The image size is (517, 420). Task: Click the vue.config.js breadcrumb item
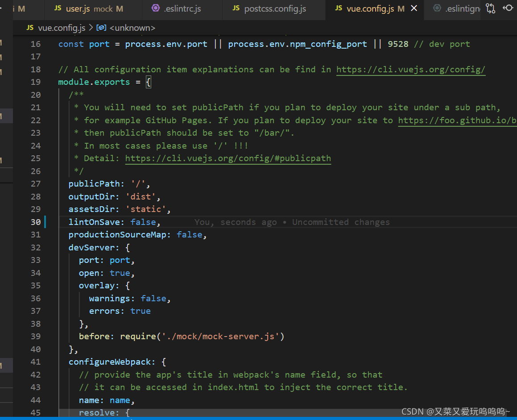point(61,28)
